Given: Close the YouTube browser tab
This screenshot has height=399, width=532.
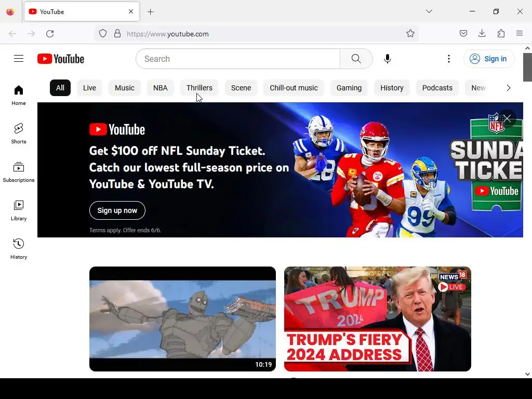Looking at the screenshot, I should pos(131,11).
